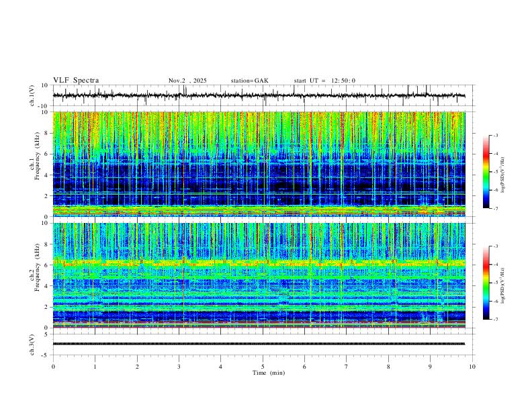The width and height of the screenshot is (532, 411).
Task: Click the "2" kHz tick of ch.2 spectrogram
Action: 47,307
